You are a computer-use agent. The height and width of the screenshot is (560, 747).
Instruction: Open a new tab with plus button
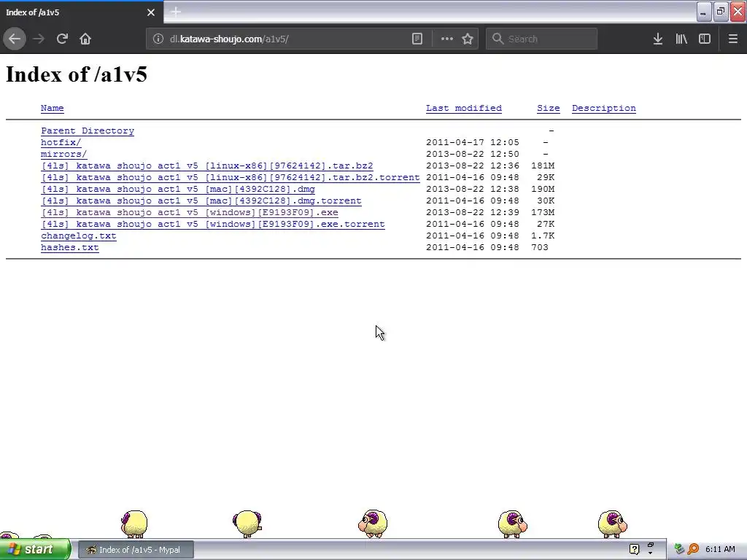point(176,12)
